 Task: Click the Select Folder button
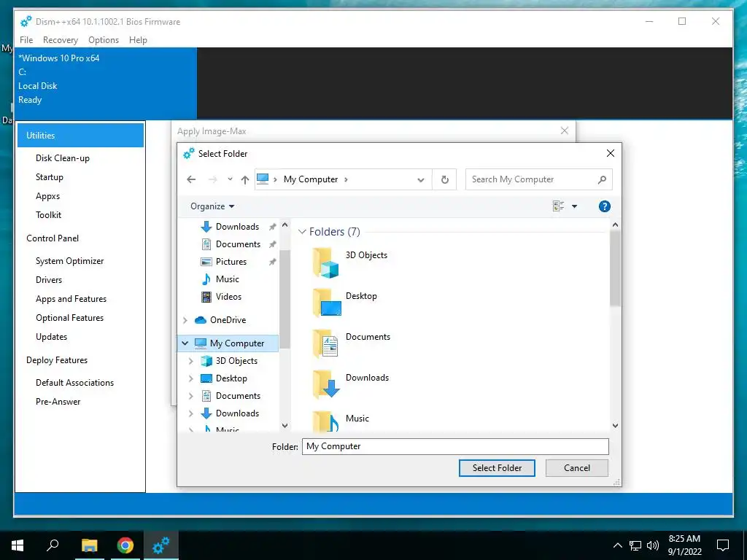click(497, 468)
